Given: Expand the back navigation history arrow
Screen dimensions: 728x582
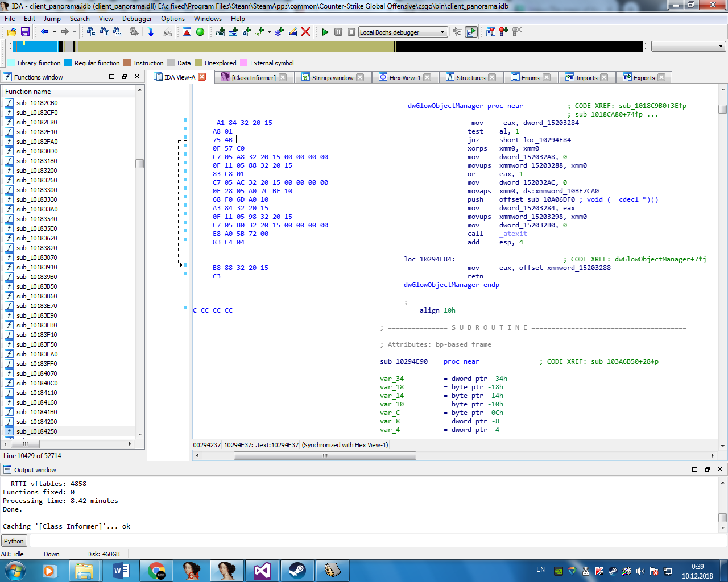Looking at the screenshot, I should [x=55, y=32].
